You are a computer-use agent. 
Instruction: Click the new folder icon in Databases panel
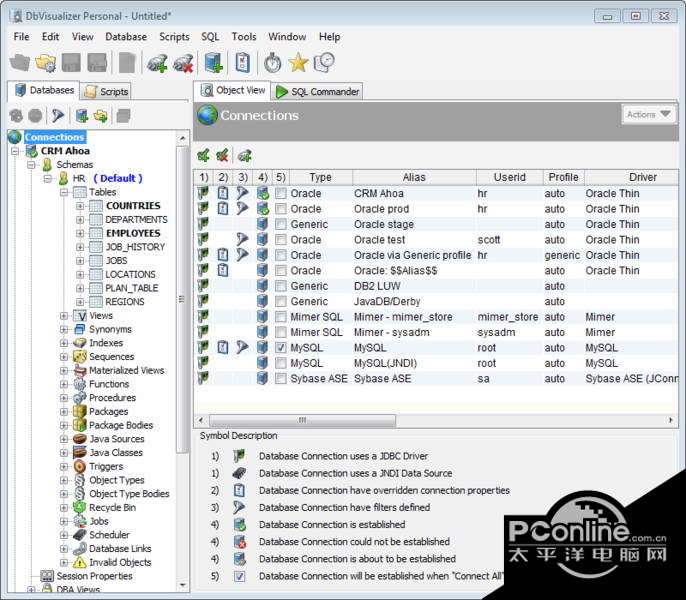point(101,116)
